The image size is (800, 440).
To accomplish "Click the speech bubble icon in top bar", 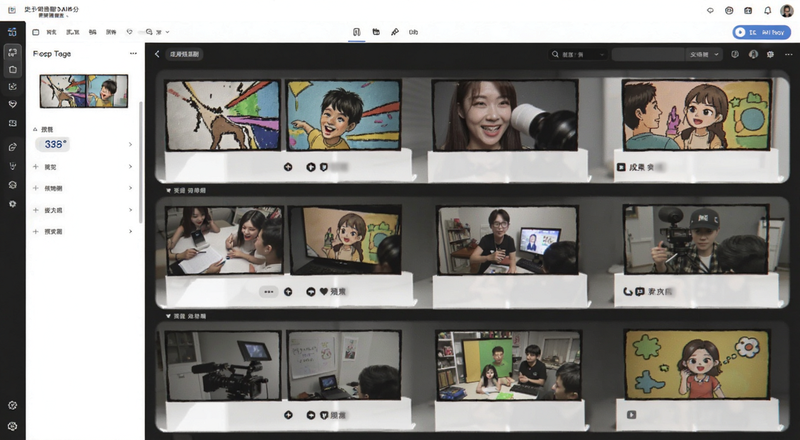I will [x=710, y=10].
